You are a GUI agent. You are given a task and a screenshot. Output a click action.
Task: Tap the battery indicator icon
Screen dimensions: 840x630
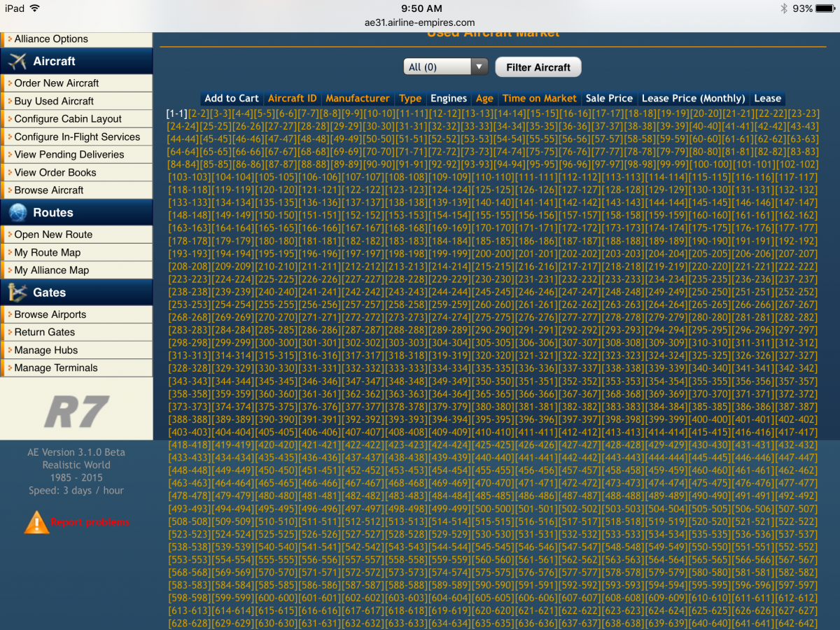825,8
